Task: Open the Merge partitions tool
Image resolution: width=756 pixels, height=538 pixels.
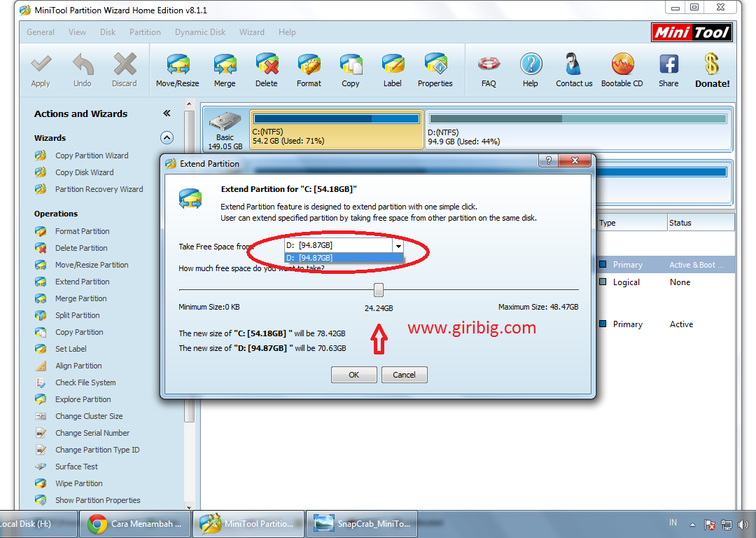Action: pyautogui.click(x=225, y=69)
